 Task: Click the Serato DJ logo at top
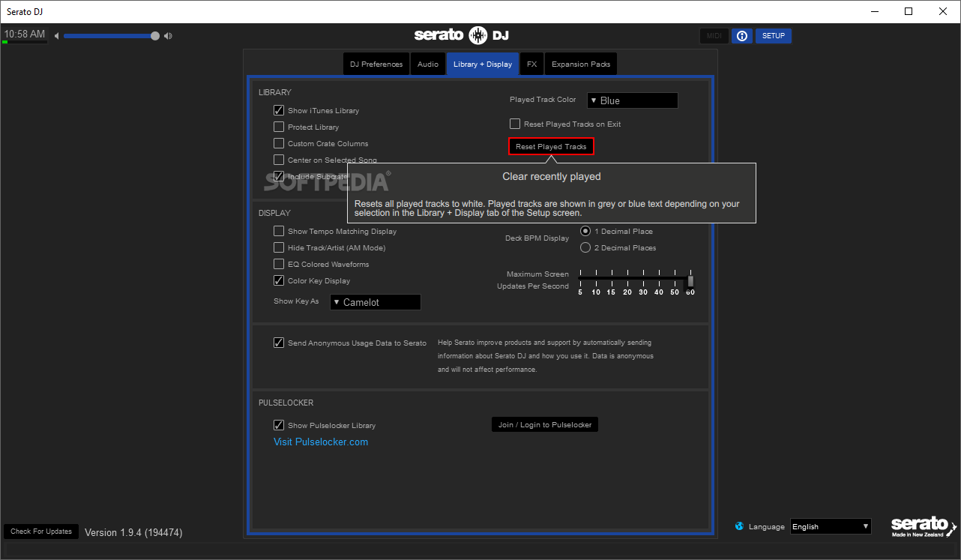[x=462, y=35]
